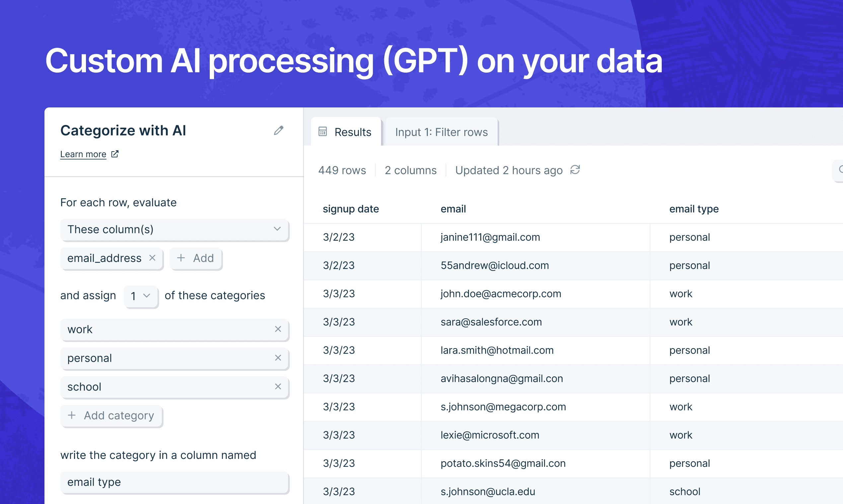Click the refresh icon beside Updated 2 hours ago
This screenshot has height=504, width=843.
(x=575, y=170)
